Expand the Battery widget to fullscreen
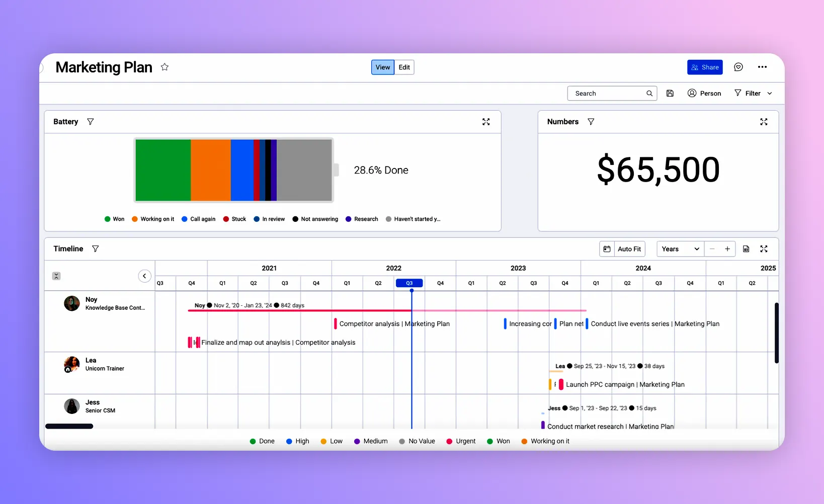Viewport: 824px width, 504px height. pos(486,122)
